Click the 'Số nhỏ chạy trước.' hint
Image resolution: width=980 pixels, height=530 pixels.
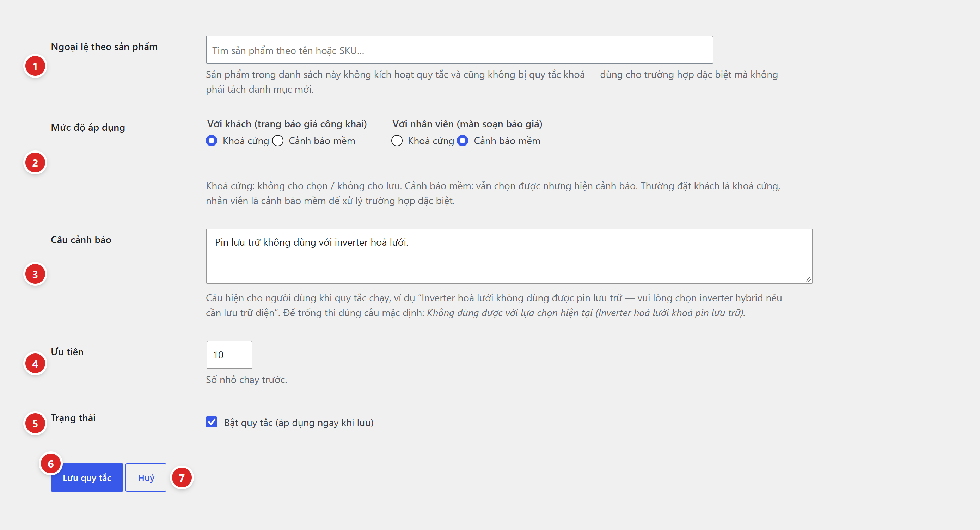point(246,380)
